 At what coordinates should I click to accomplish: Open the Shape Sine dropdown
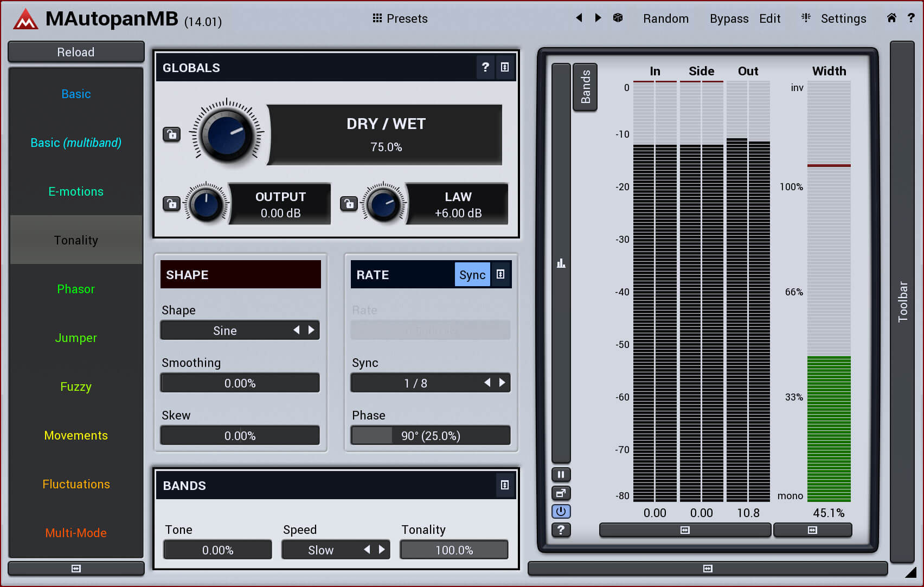tap(240, 330)
